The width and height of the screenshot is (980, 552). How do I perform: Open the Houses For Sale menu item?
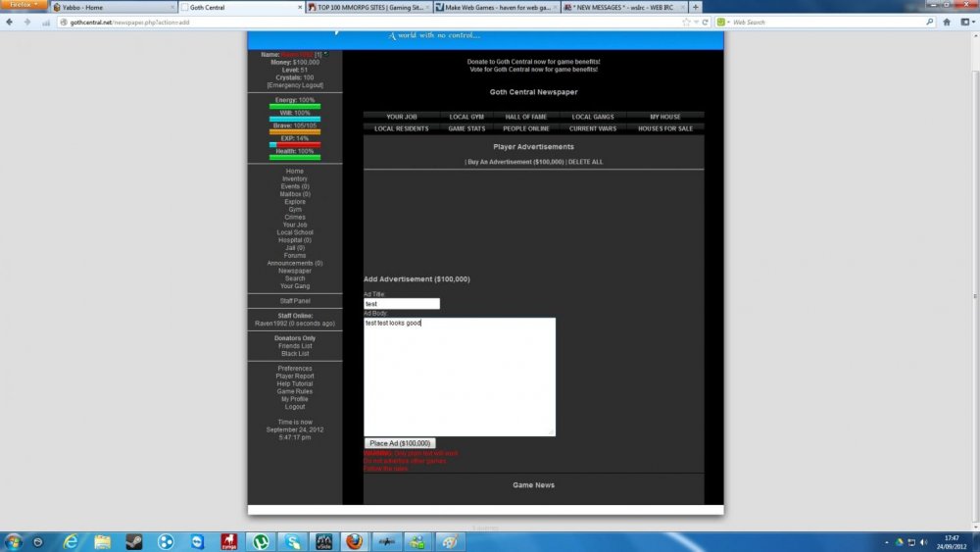click(x=664, y=128)
